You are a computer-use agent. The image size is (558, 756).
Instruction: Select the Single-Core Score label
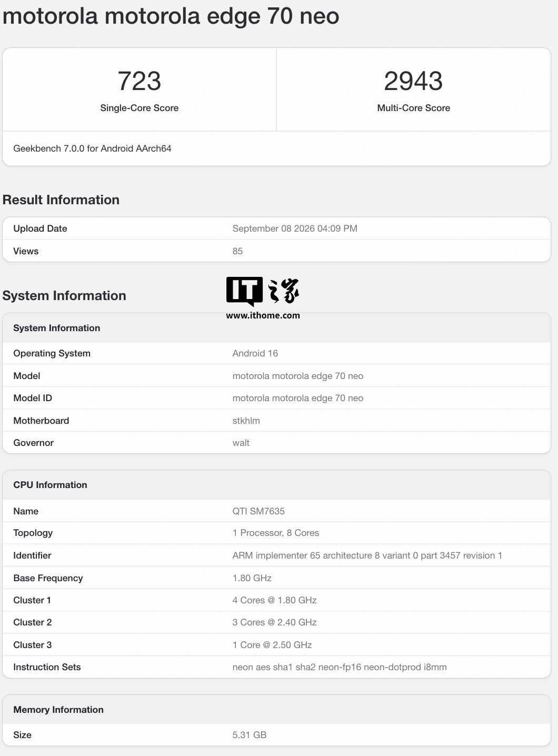pyautogui.click(x=139, y=108)
